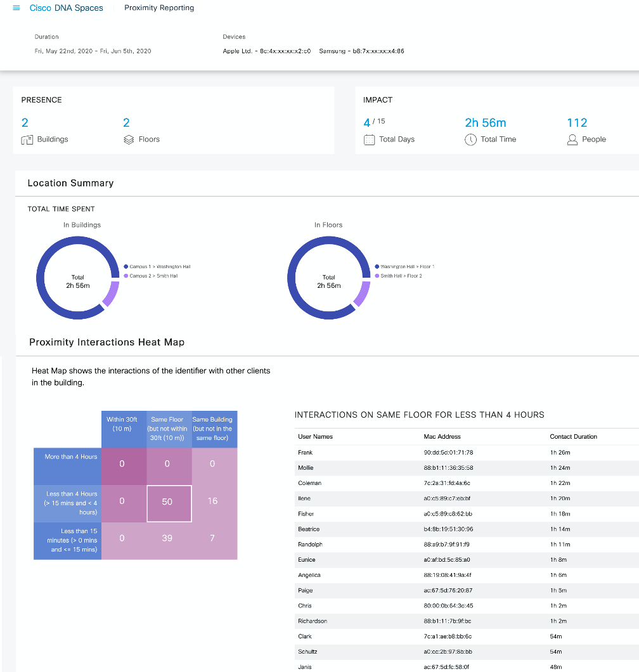Sort by Contact Duration column header
Viewport: 639px width, 672px height.
pyautogui.click(x=573, y=437)
